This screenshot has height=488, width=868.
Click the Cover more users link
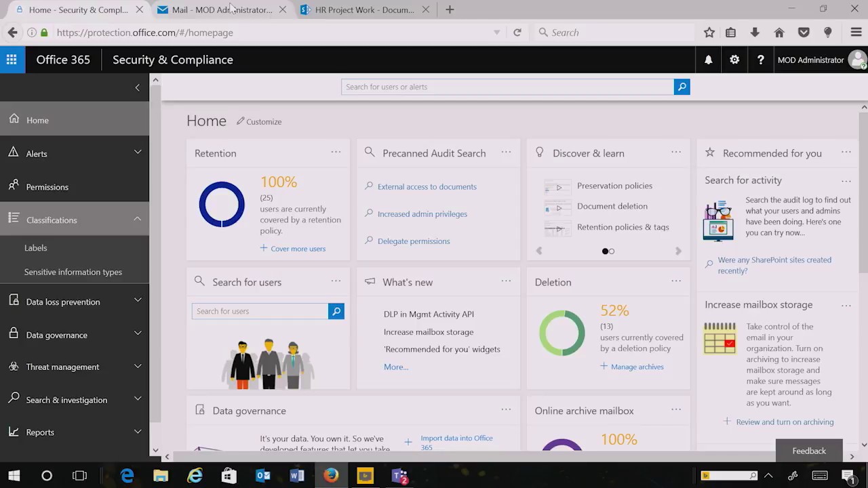coord(298,249)
